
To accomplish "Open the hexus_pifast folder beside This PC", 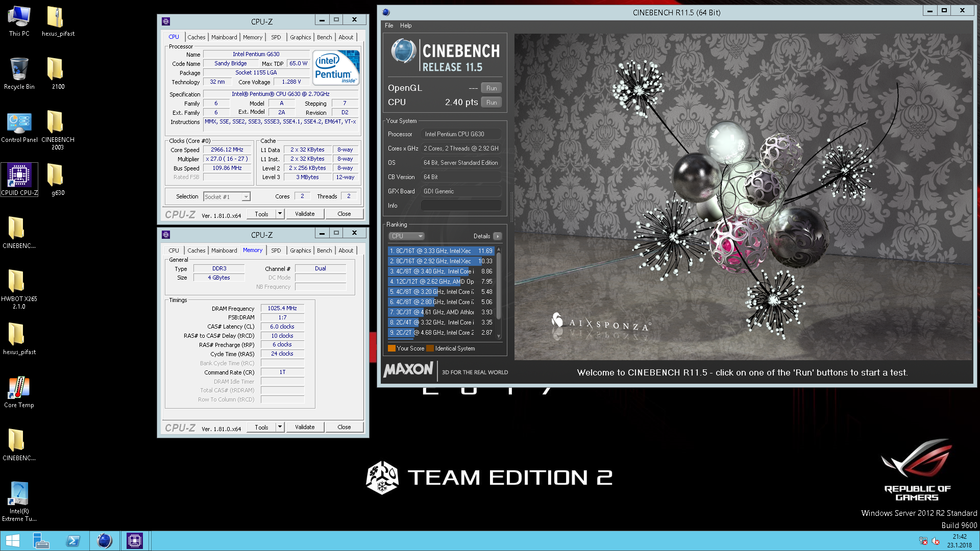I will click(58, 21).
